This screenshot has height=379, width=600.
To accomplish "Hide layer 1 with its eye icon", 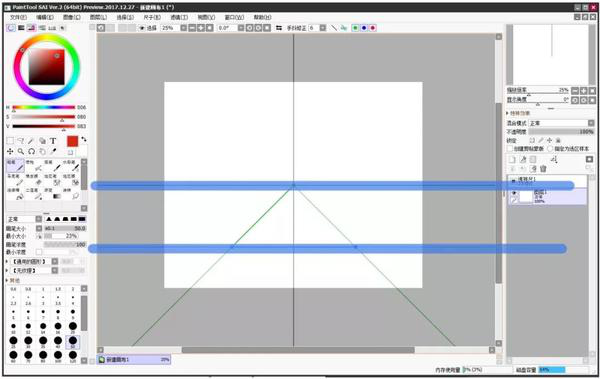I will click(x=514, y=193).
